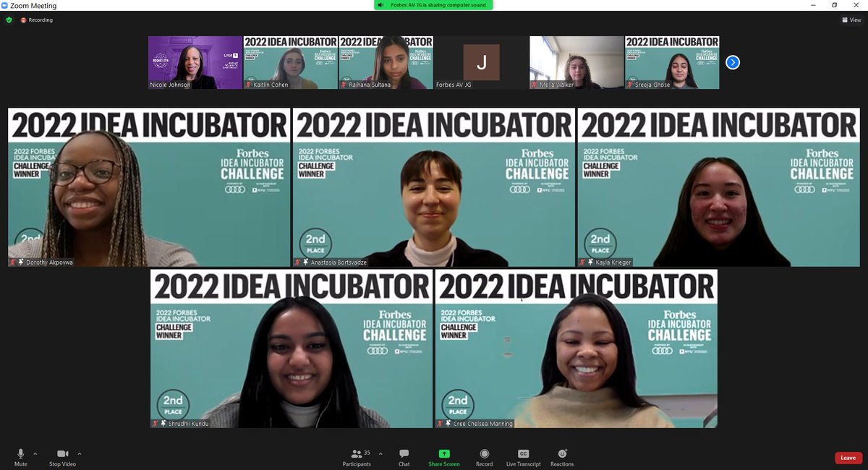
Task: Enable Live Transcript captions
Action: tap(523, 457)
